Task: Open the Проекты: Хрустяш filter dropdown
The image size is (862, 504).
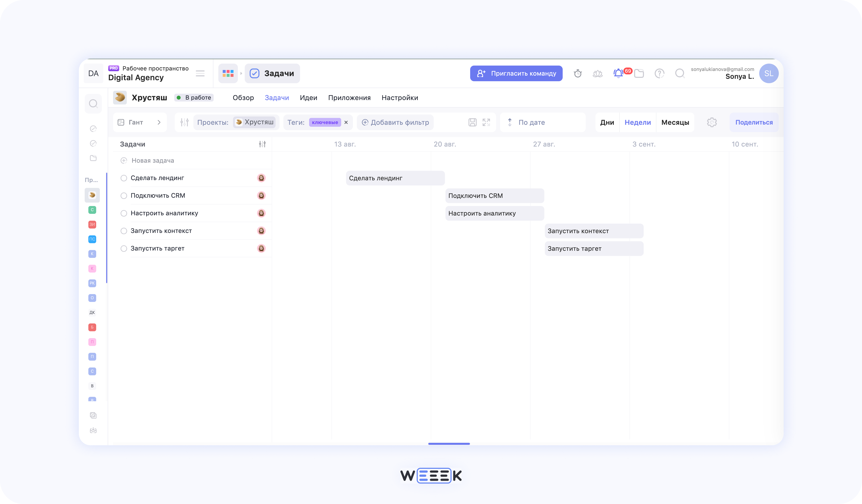Action: [255, 122]
